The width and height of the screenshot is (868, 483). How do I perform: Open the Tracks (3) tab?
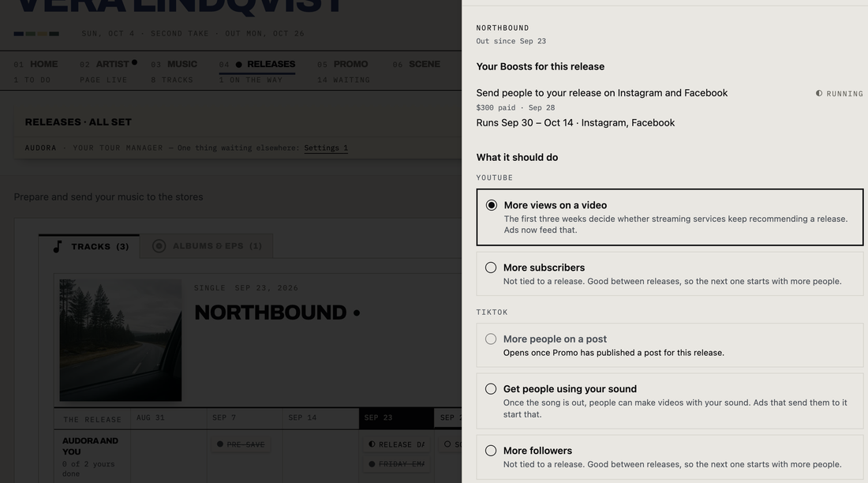(89, 246)
